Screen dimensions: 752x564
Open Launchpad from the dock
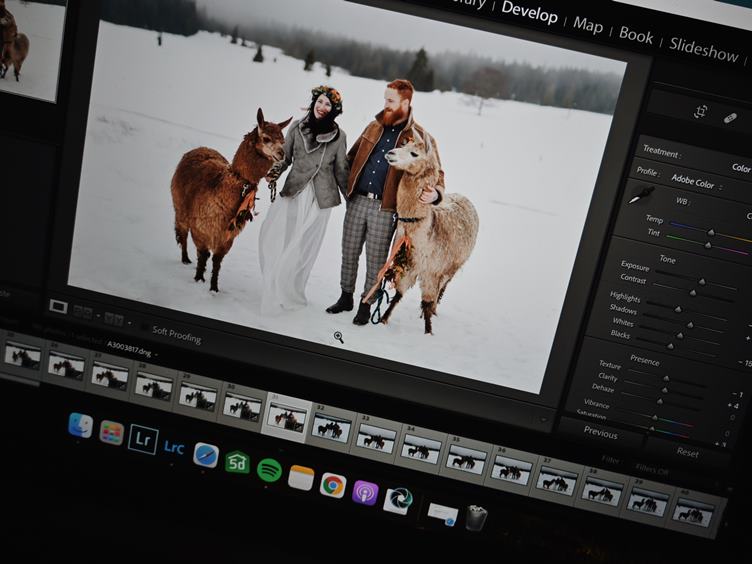[x=112, y=433]
